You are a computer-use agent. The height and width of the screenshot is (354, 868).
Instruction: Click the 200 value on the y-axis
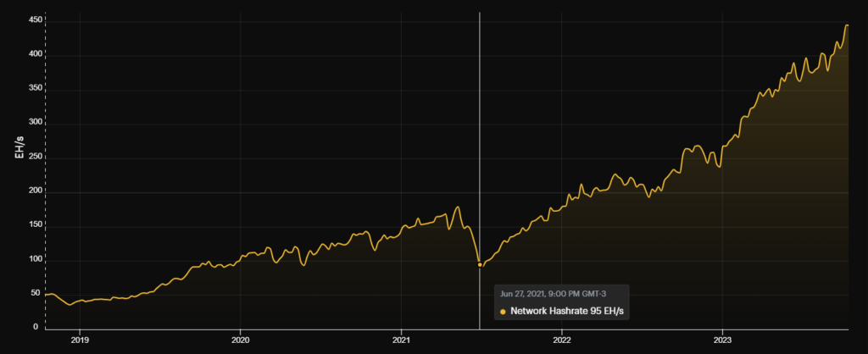[31, 191]
